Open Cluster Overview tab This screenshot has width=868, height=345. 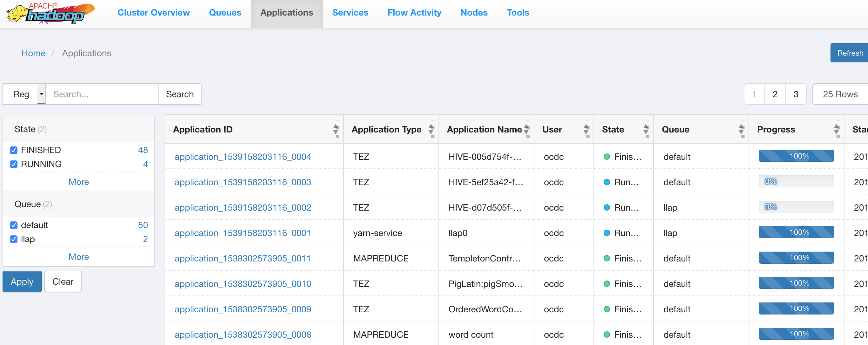[x=154, y=13]
